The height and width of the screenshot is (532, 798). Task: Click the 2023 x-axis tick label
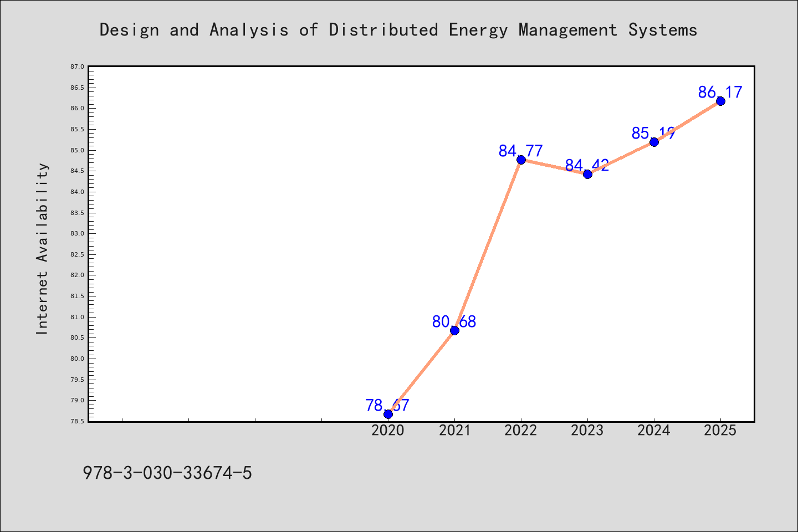(x=587, y=430)
